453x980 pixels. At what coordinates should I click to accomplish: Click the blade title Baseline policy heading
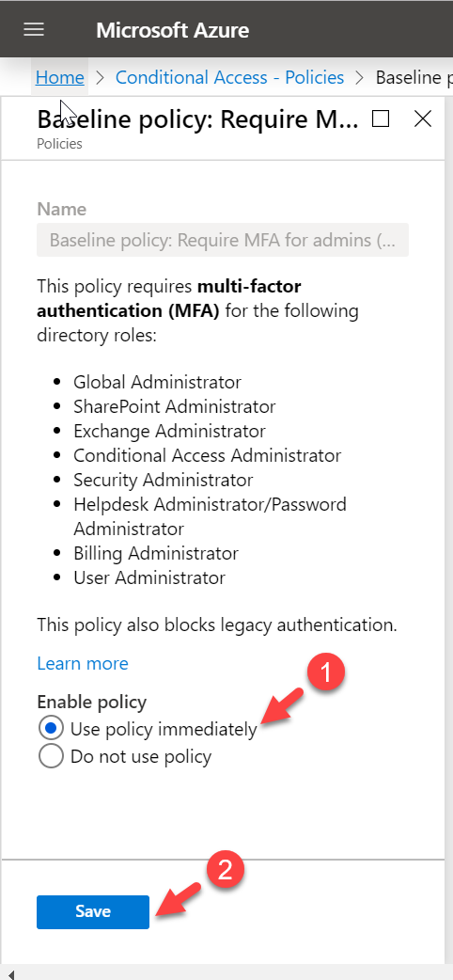tap(198, 119)
